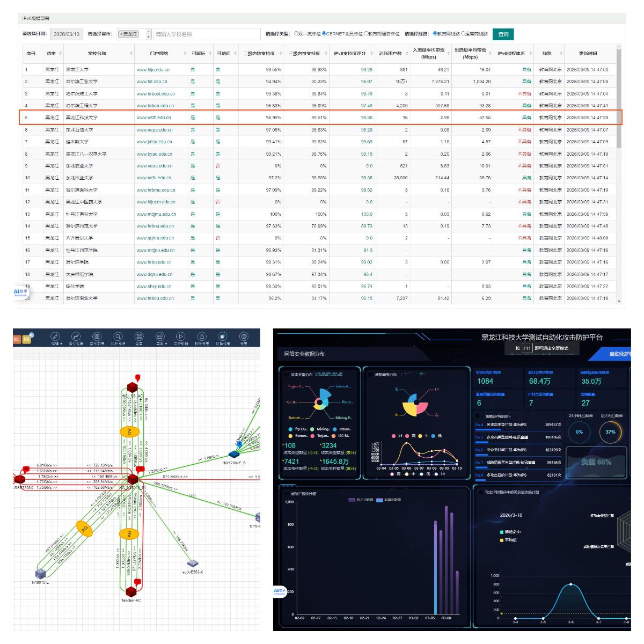Open the www.usth.edu.cn portal link
The height and width of the screenshot is (644, 644).
153,118
